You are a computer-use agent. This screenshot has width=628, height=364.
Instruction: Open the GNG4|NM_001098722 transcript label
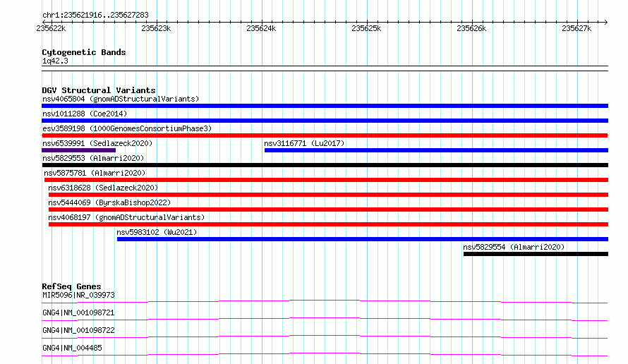(x=78, y=330)
